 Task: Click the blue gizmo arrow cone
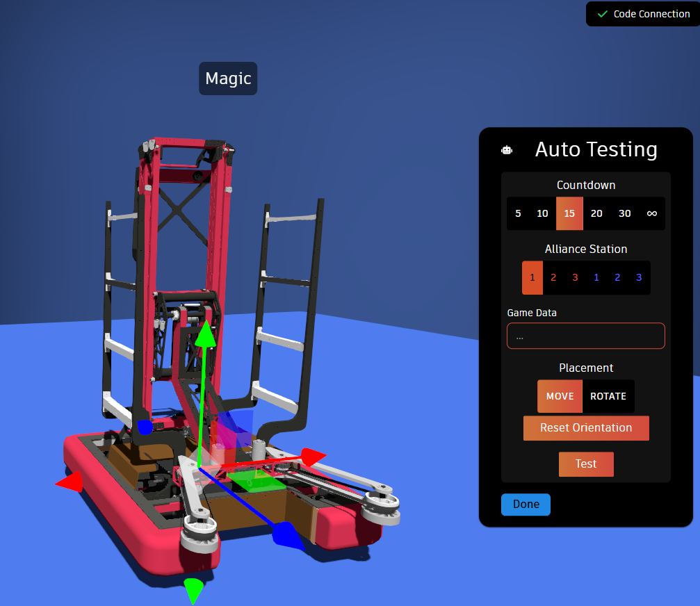[x=287, y=534]
